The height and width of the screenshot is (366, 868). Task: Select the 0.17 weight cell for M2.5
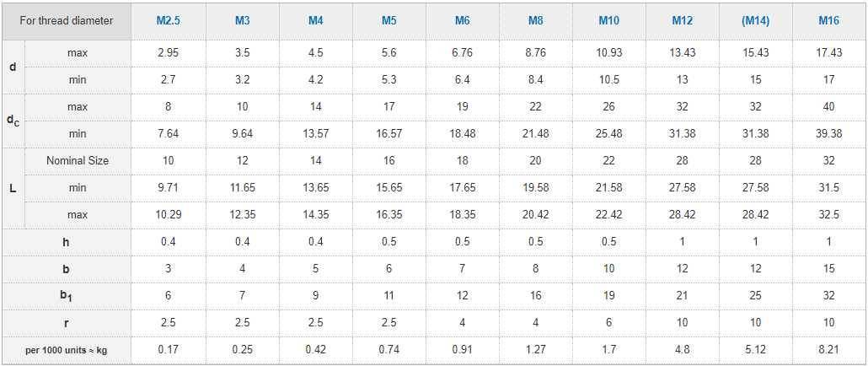click(x=169, y=350)
